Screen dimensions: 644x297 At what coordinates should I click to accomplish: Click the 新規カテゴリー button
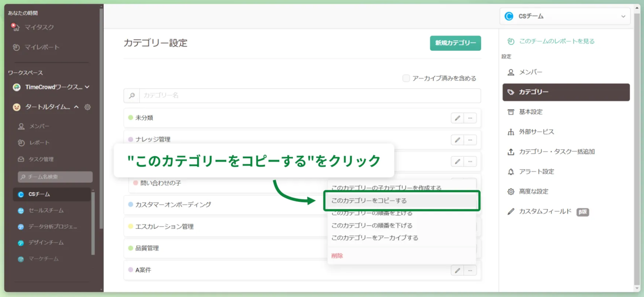click(x=455, y=43)
